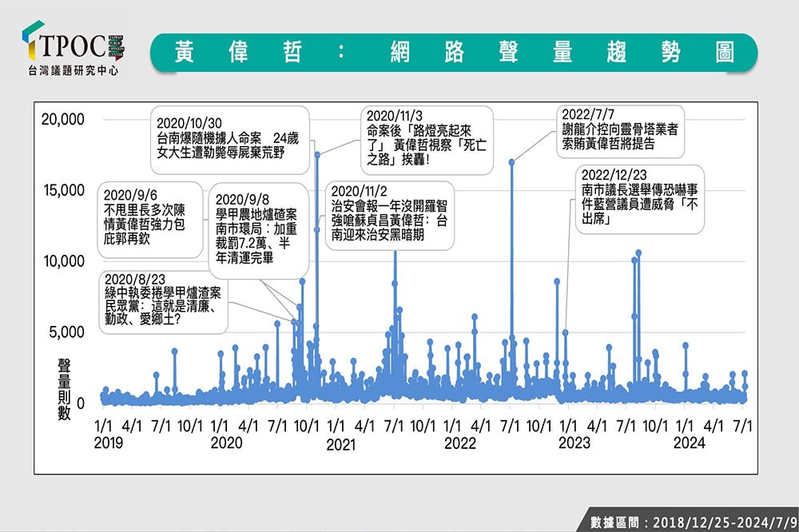Select the 聲量則數 vertical axis title
This screenshot has height=532, width=799.
click(65, 389)
